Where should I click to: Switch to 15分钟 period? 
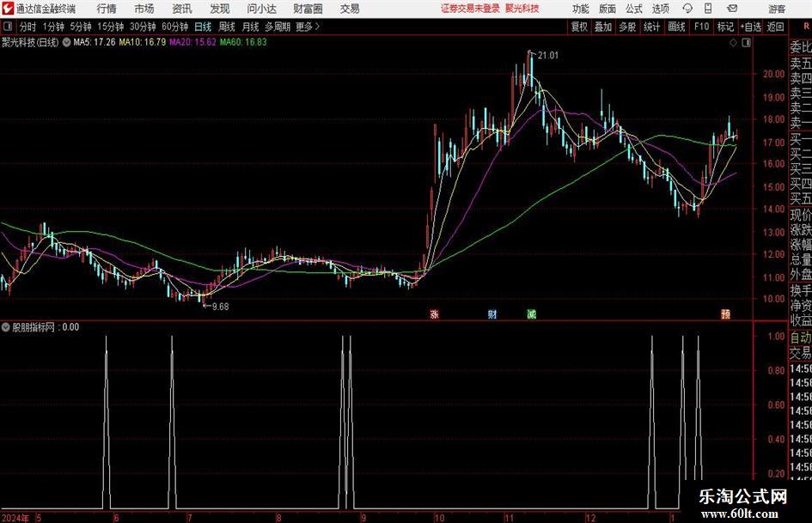(110, 27)
